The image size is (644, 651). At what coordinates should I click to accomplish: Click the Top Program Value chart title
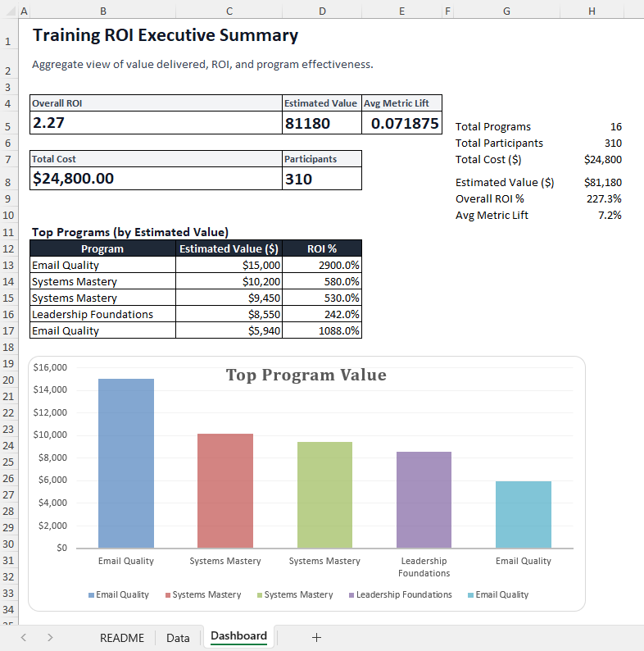pos(306,375)
